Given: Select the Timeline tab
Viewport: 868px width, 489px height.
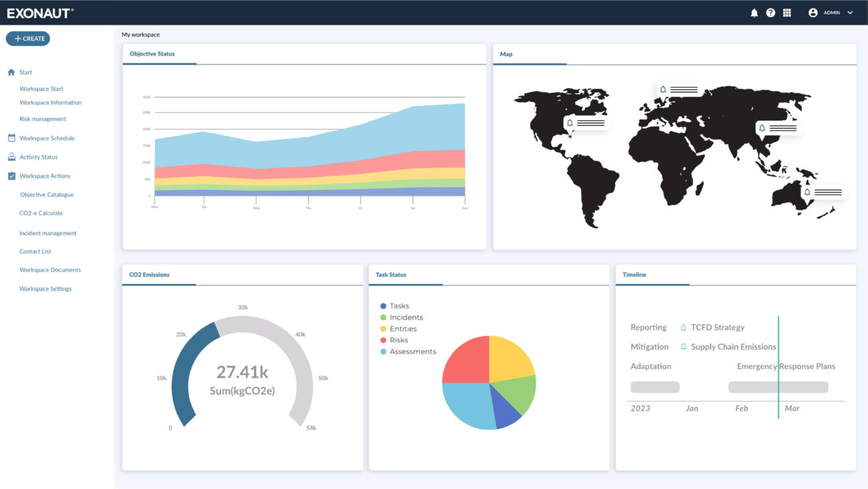Looking at the screenshot, I should click(x=634, y=274).
